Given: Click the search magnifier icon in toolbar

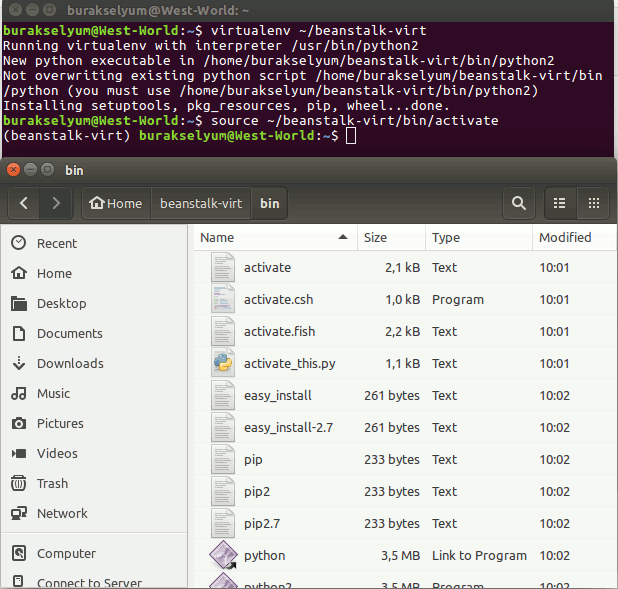Looking at the screenshot, I should pyautogui.click(x=518, y=203).
